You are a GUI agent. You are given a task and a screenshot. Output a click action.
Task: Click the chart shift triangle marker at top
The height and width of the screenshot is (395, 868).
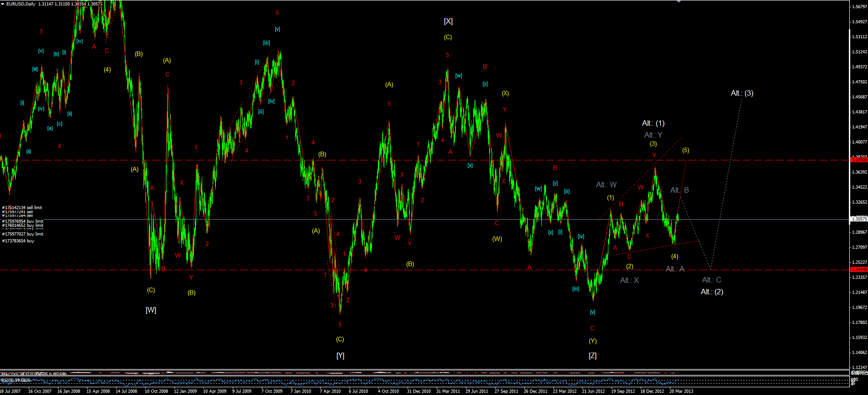pos(679,2)
